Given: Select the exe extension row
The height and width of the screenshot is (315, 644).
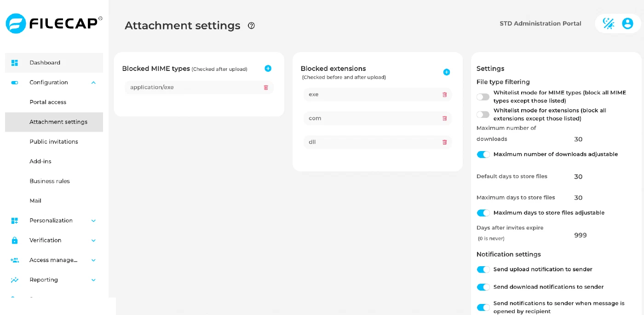Looking at the screenshot, I should (x=378, y=94).
